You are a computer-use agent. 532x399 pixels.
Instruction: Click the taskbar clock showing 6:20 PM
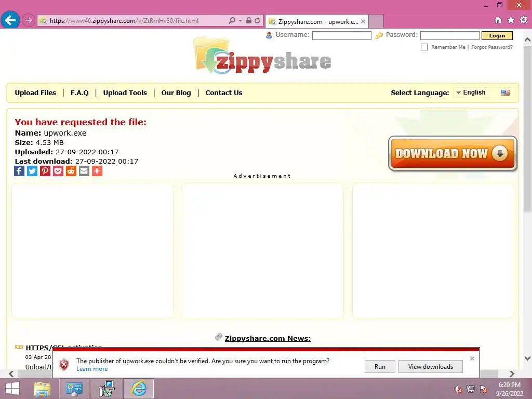coord(509,389)
